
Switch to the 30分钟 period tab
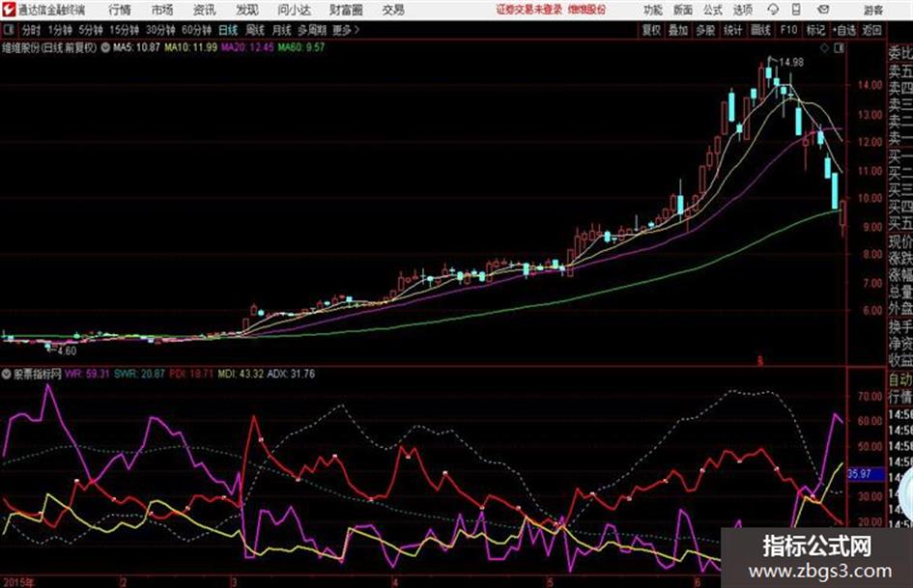tap(160, 30)
